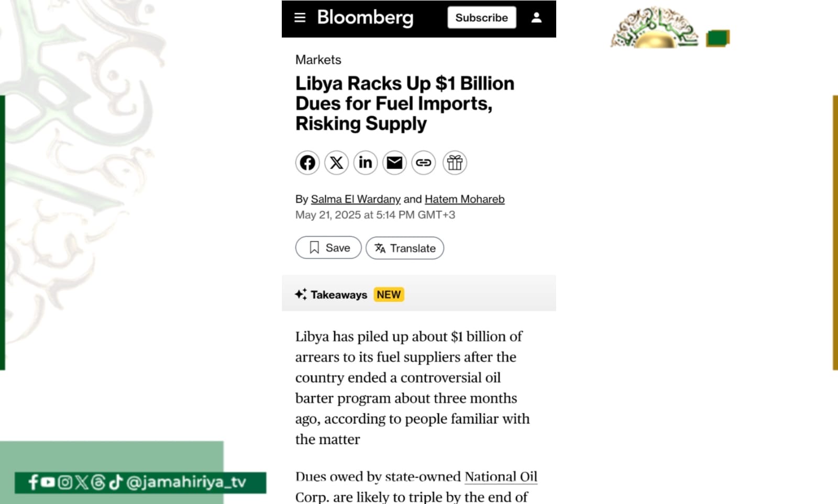The image size is (838, 504).
Task: Click the Subscribe button
Action: 481,18
